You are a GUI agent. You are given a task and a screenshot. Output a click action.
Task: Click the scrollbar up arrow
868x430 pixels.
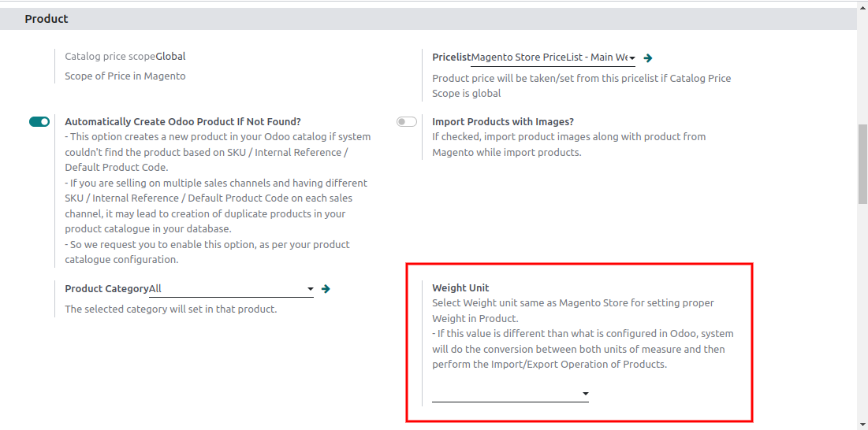coord(862,6)
